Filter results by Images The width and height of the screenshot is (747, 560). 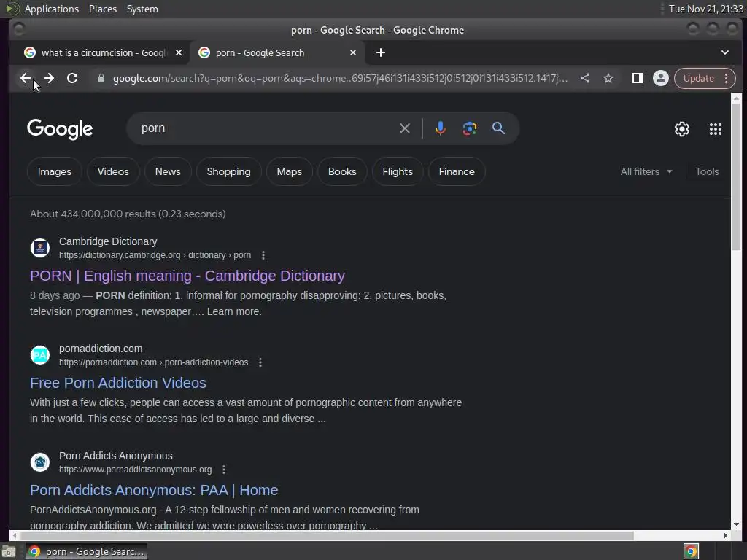54,171
